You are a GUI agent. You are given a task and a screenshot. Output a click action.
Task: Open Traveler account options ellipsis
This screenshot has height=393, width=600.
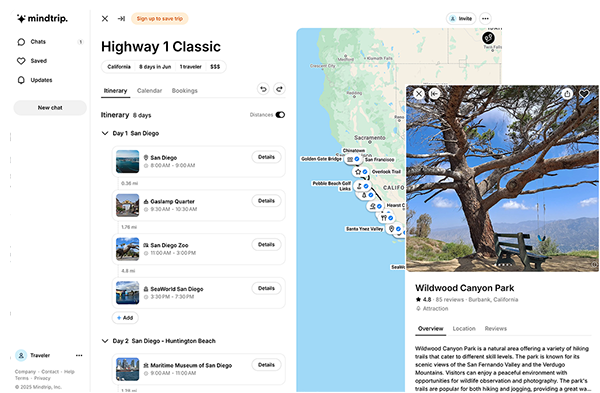[x=79, y=355]
